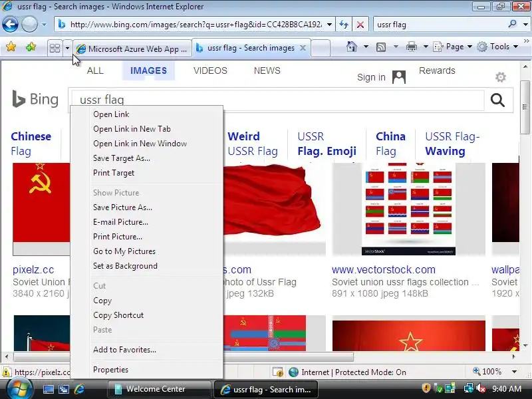Switch to Bing ALL results
The width and height of the screenshot is (532, 399).
95,70
